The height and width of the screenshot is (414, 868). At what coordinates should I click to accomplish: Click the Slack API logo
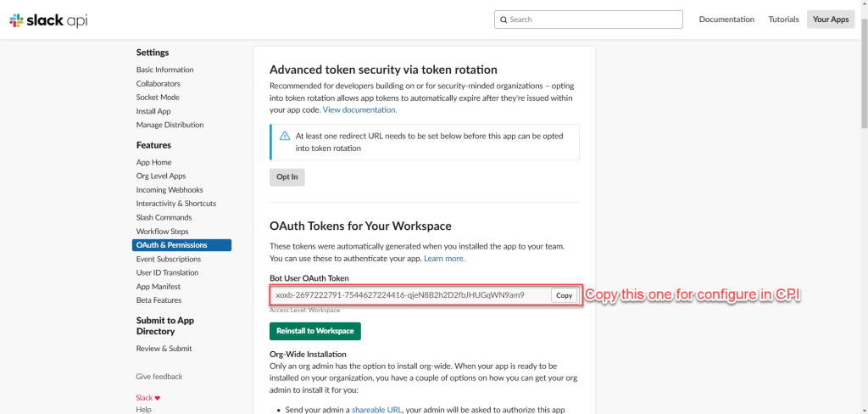(x=48, y=20)
